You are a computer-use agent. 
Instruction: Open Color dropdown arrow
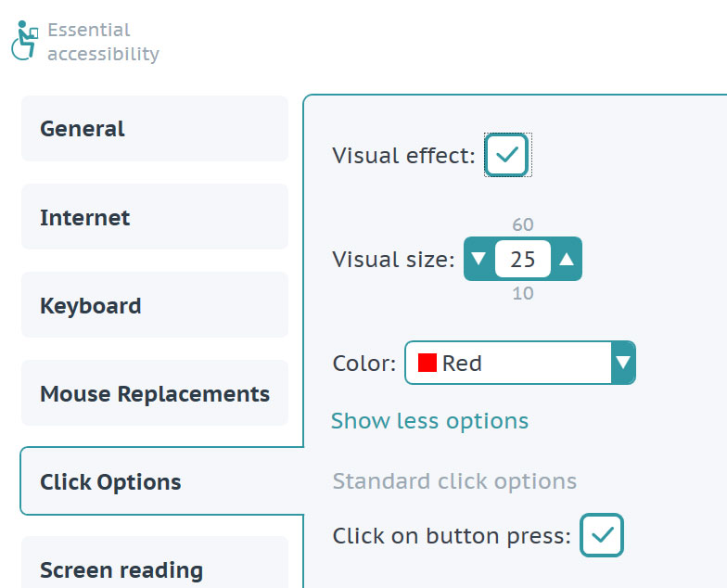(623, 363)
